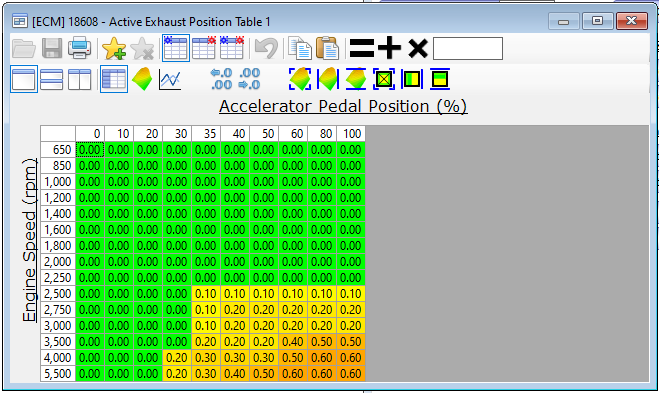This screenshot has height=393, width=659.
Task: Paste values using the clipboard icon
Action: point(327,48)
